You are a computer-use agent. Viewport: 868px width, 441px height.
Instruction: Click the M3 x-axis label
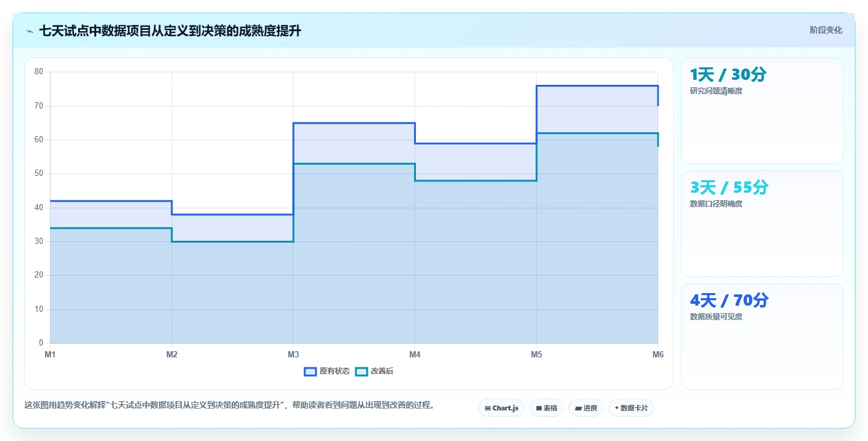pyautogui.click(x=293, y=354)
